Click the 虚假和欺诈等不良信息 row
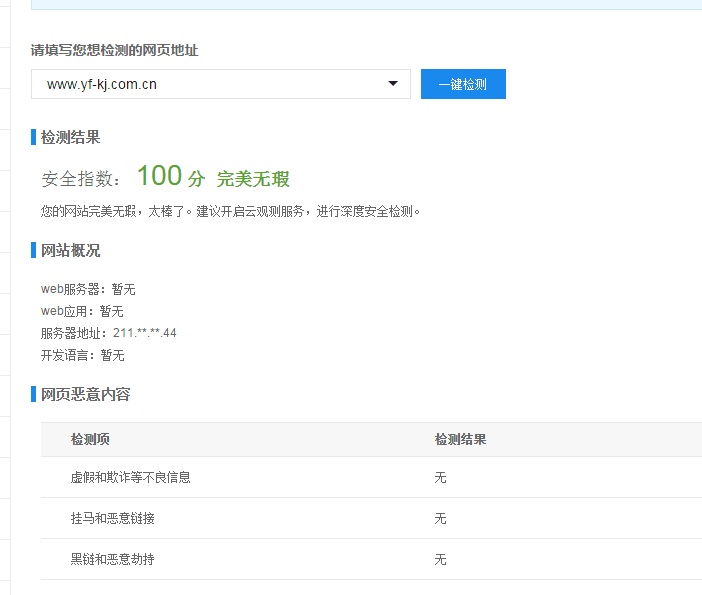 point(372,477)
